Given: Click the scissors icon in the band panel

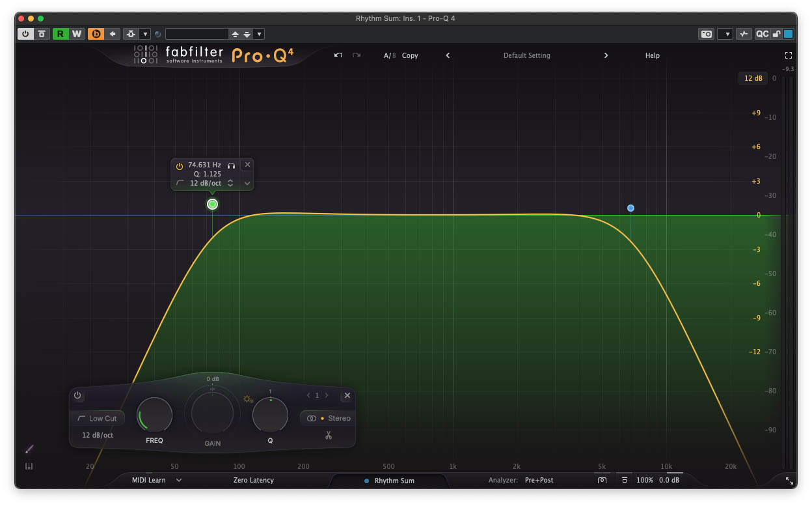Looking at the screenshot, I should pyautogui.click(x=329, y=434).
